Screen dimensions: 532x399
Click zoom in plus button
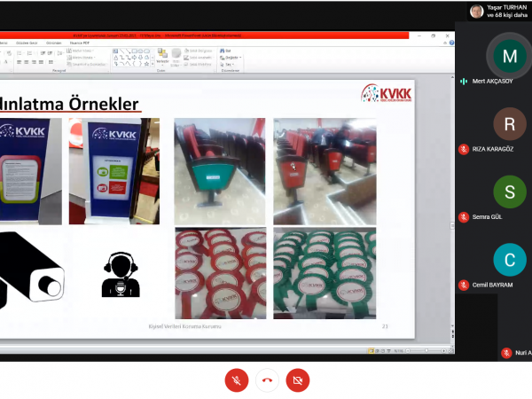tap(444, 351)
